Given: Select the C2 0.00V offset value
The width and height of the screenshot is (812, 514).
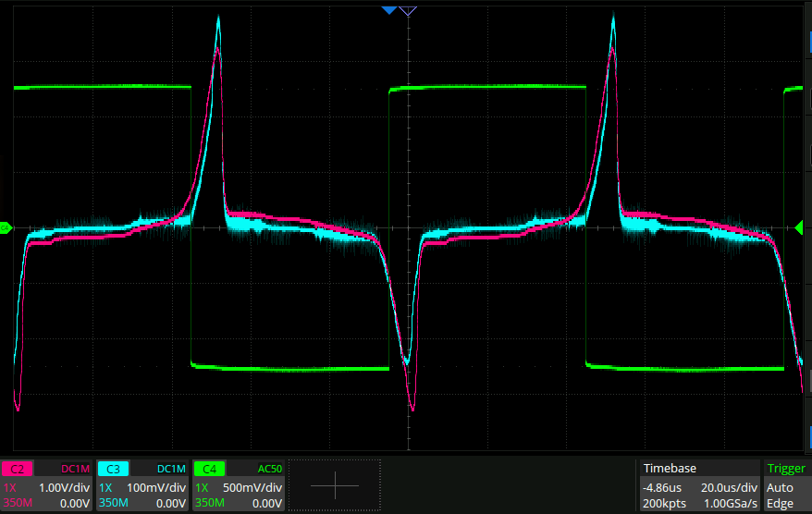Looking at the screenshot, I should click(75, 503).
